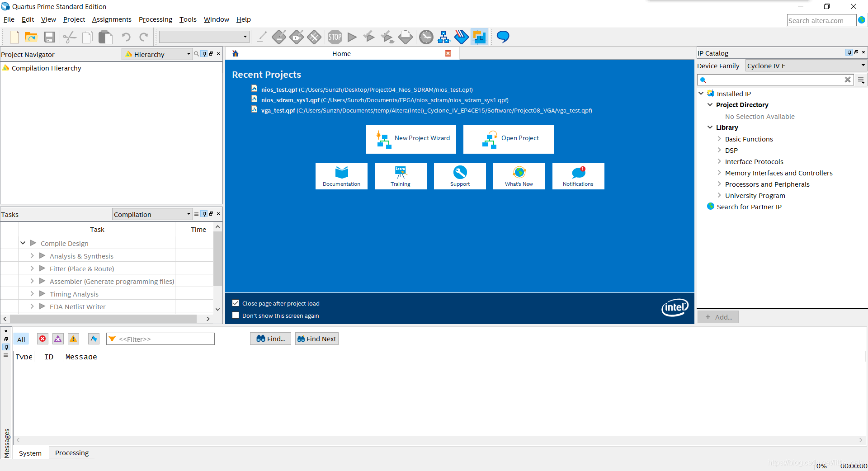The image size is (868, 471).
Task: Switch to the Processing messages tab
Action: click(72, 453)
